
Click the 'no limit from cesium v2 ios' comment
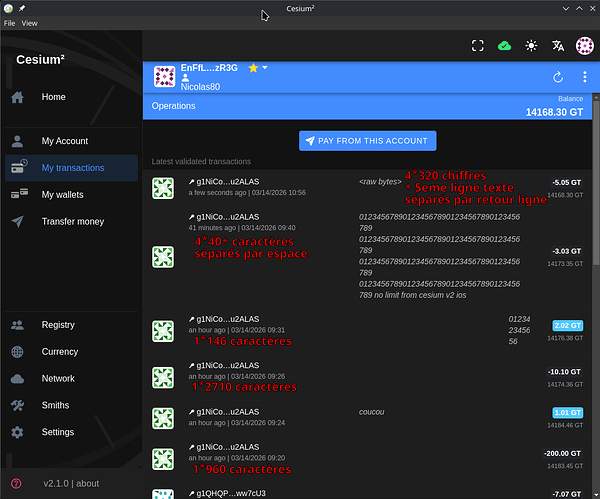[420, 295]
